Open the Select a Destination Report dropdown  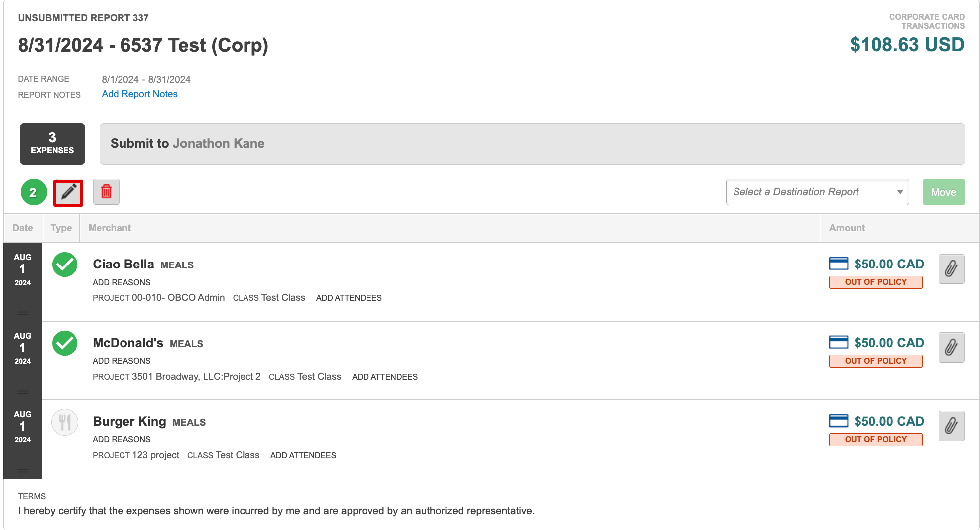(817, 192)
